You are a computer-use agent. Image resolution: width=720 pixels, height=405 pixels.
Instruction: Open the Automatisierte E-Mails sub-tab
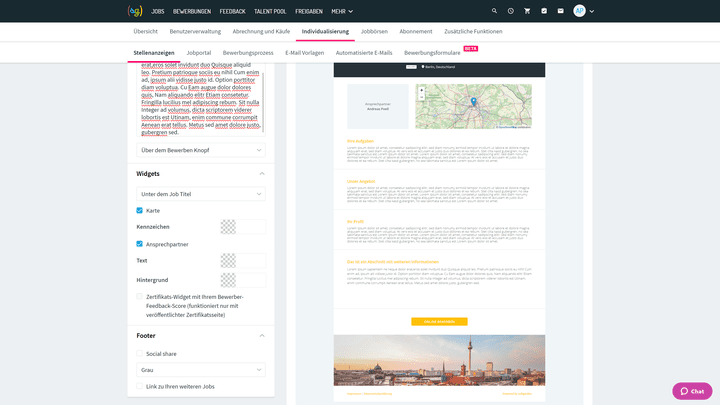364,53
